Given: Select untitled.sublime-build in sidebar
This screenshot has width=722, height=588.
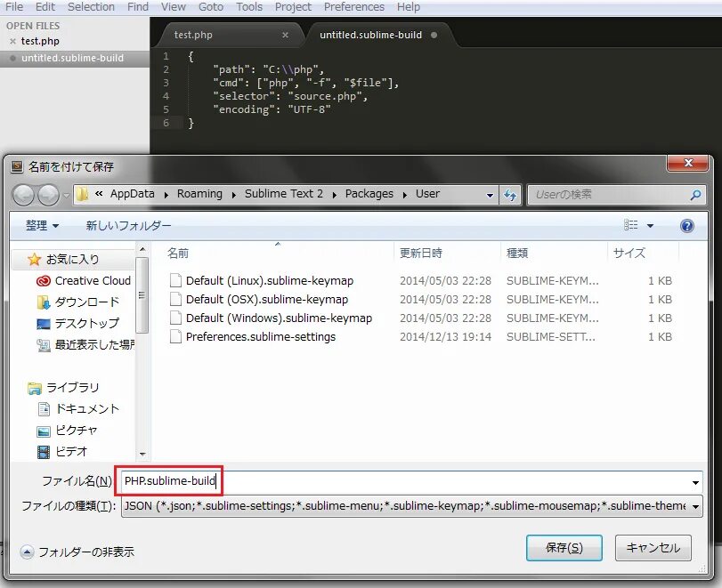Looking at the screenshot, I should click(72, 58).
